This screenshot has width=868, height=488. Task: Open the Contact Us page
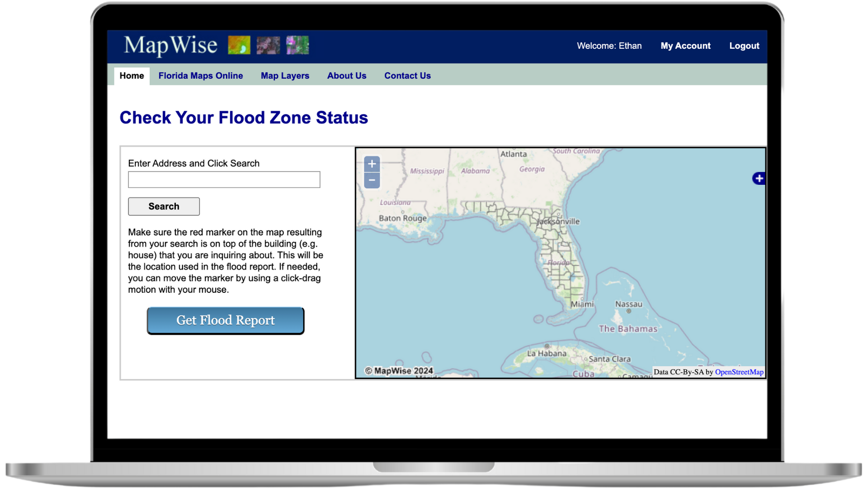pos(407,75)
